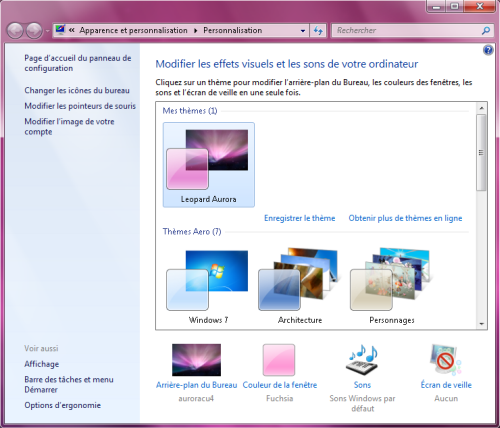Click the Back navigation arrow
Image resolution: width=500 pixels, height=428 pixels.
[15, 31]
